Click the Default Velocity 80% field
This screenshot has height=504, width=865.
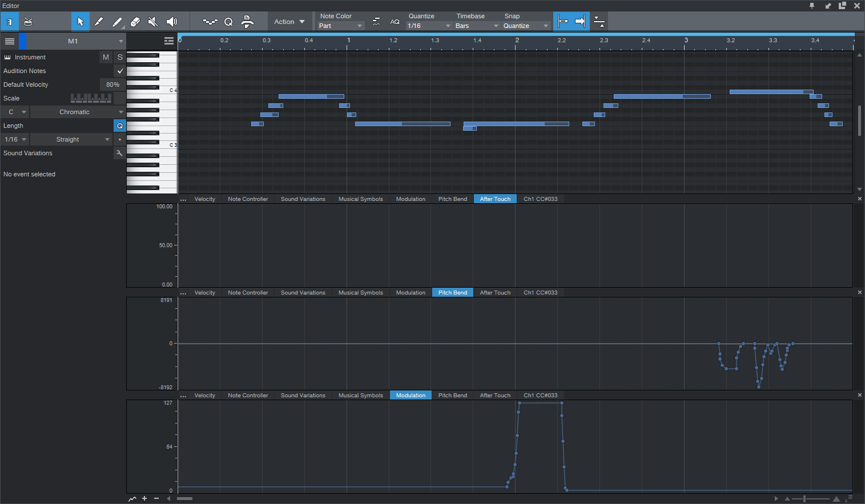112,84
